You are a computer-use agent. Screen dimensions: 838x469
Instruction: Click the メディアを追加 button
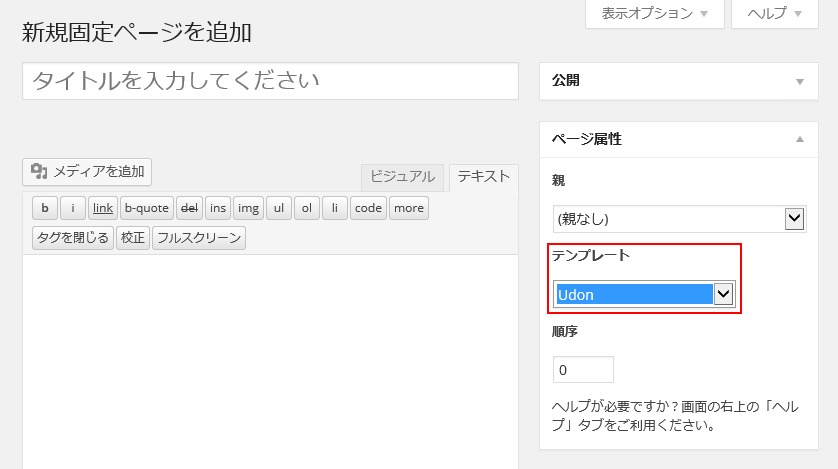pos(87,171)
